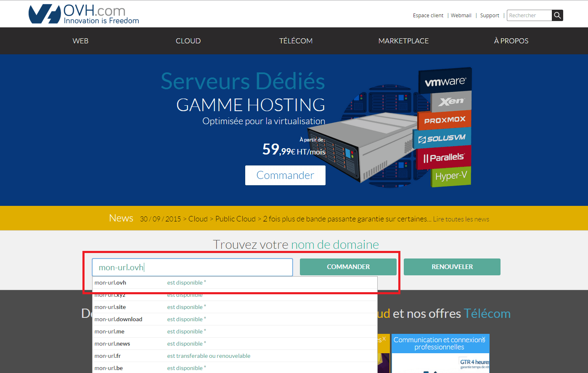Select mon-url.me suggestion
This screenshot has width=588, height=373.
[235, 331]
